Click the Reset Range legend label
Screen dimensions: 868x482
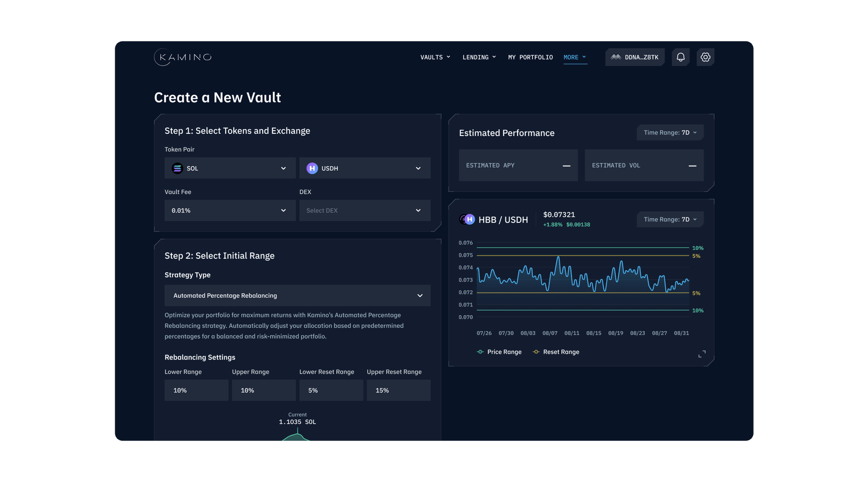click(561, 352)
